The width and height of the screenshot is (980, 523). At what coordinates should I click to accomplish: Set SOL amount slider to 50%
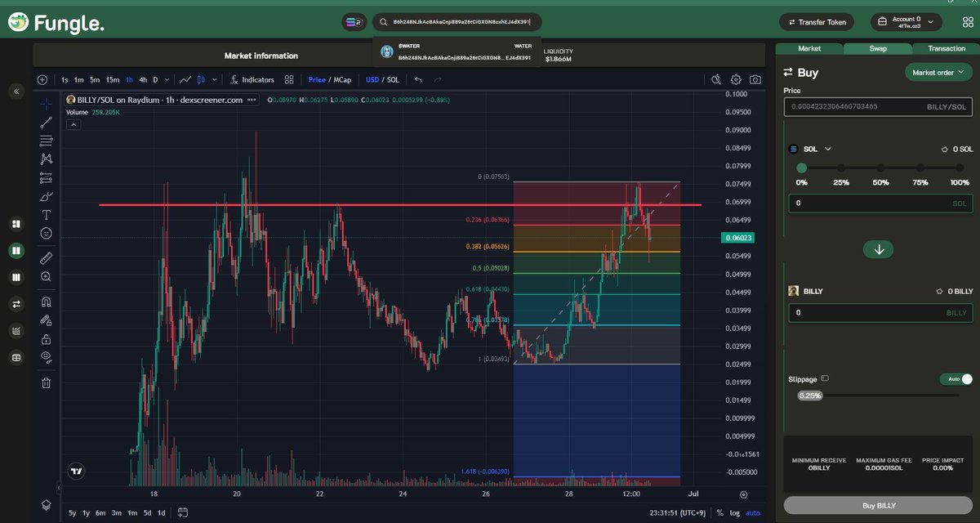click(880, 168)
